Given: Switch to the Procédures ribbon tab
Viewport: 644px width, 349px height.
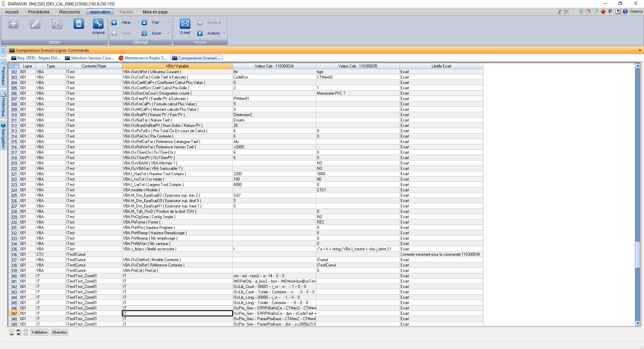Looking at the screenshot, I should point(39,12).
